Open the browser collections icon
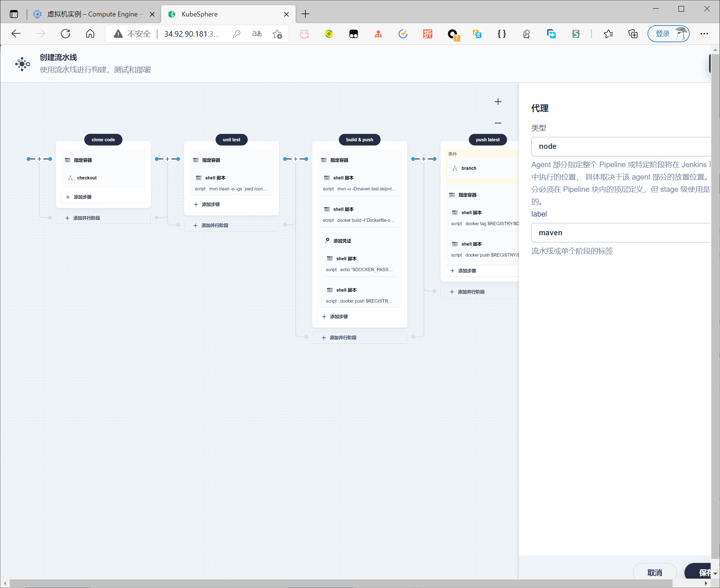Screen dimensions: 720x588 [x=633, y=34]
